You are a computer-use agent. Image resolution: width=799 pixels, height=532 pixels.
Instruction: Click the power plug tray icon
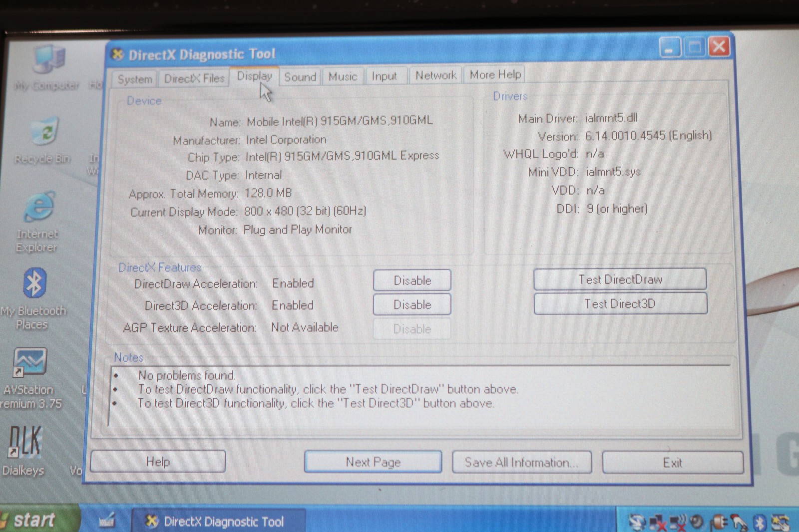tap(718, 523)
